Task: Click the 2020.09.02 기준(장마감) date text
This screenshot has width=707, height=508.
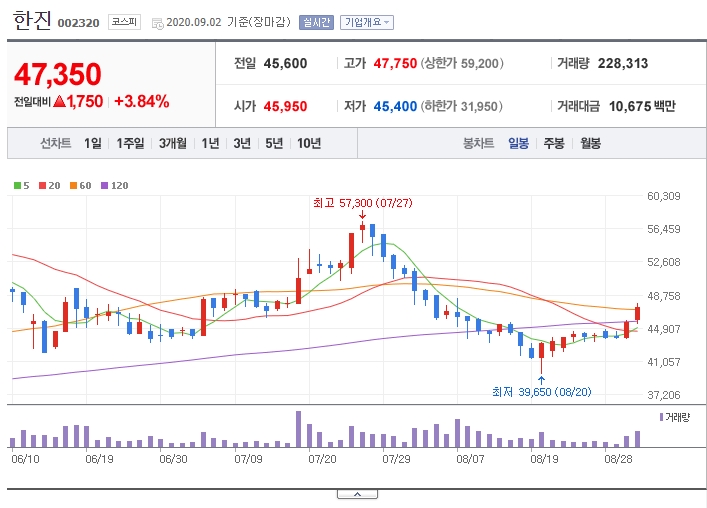Action: click(229, 22)
